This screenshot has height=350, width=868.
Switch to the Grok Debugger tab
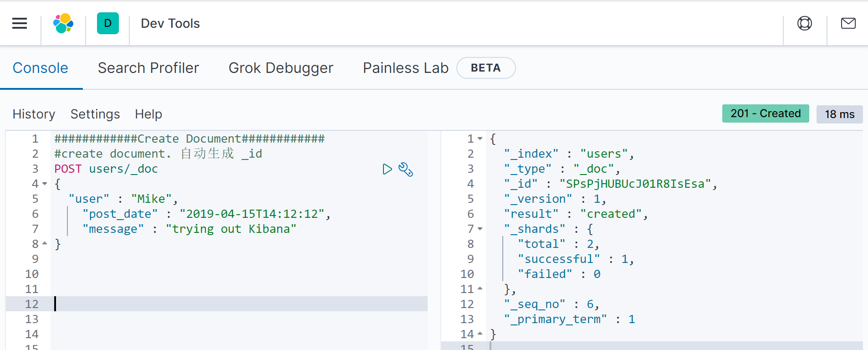(281, 68)
